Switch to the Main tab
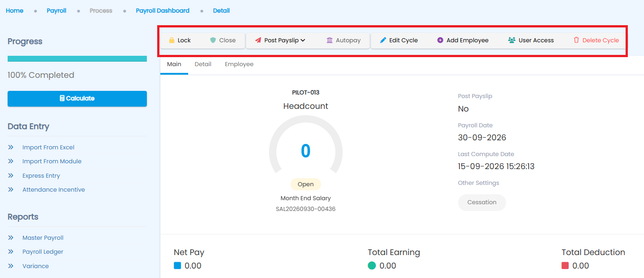 pos(174,64)
